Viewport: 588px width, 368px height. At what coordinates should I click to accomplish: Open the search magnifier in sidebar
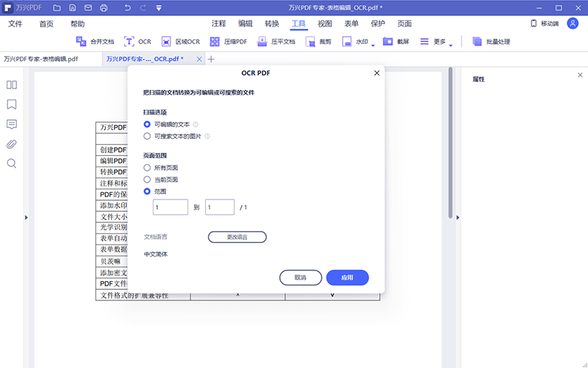click(x=11, y=163)
